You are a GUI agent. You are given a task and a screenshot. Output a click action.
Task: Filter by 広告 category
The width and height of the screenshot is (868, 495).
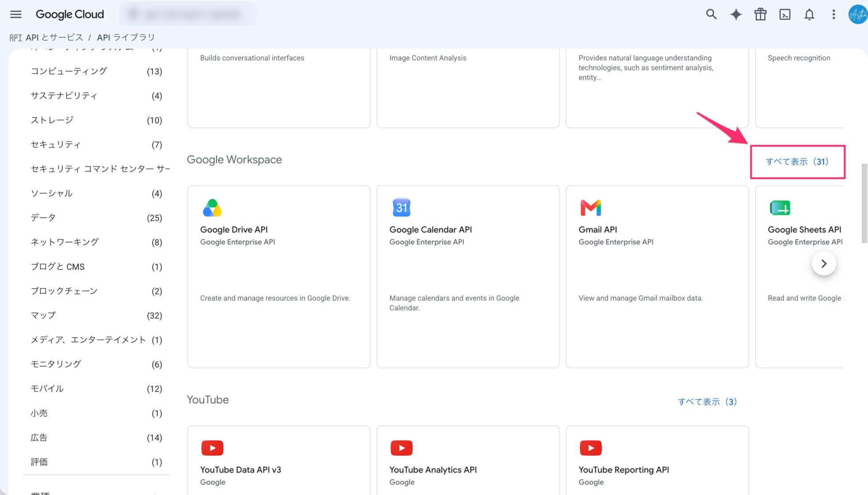[97, 437]
